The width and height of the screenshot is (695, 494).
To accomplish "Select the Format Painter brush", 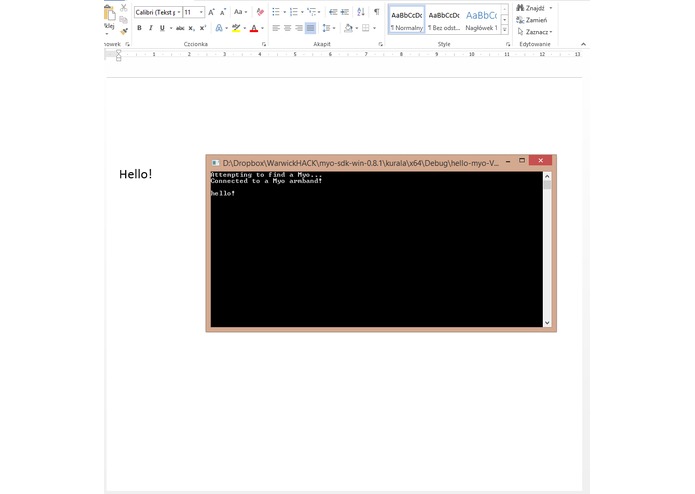I will pyautogui.click(x=124, y=31).
